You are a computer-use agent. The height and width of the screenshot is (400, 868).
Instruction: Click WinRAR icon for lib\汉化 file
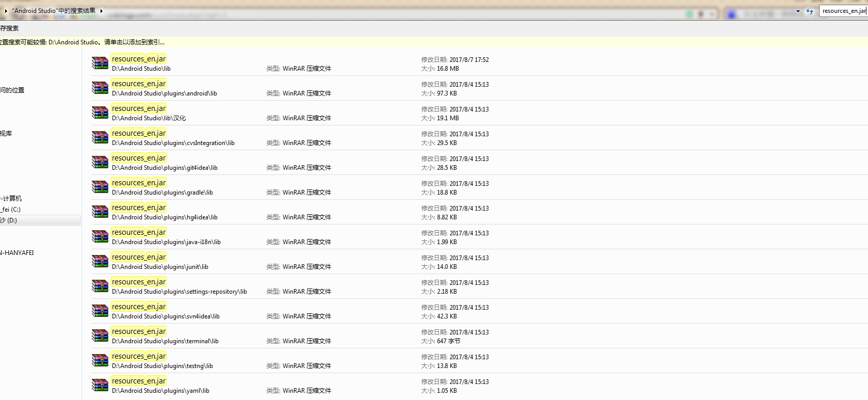coord(100,113)
